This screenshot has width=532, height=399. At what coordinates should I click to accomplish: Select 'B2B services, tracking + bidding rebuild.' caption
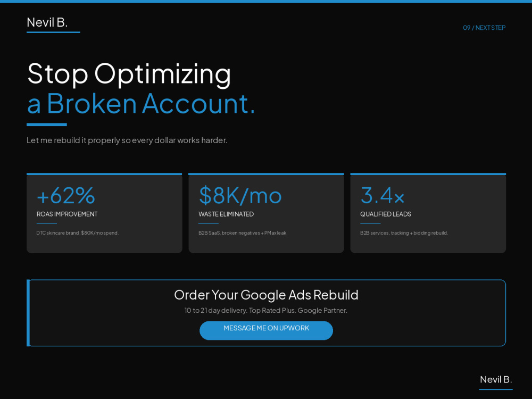[404, 233]
